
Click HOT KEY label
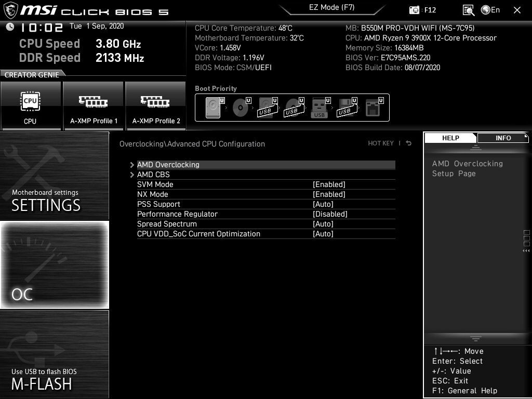pos(381,143)
